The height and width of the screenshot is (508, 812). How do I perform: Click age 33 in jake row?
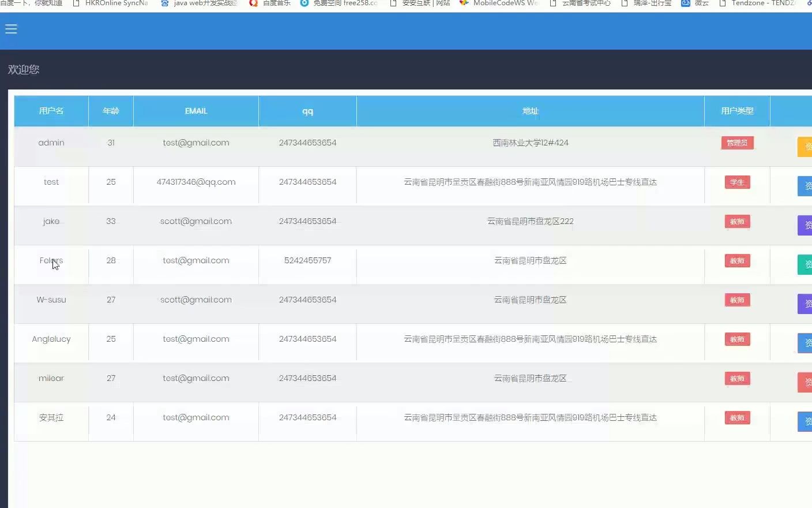click(111, 221)
